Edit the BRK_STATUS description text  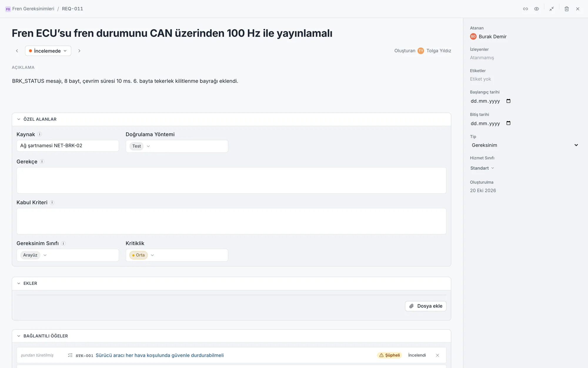125,81
